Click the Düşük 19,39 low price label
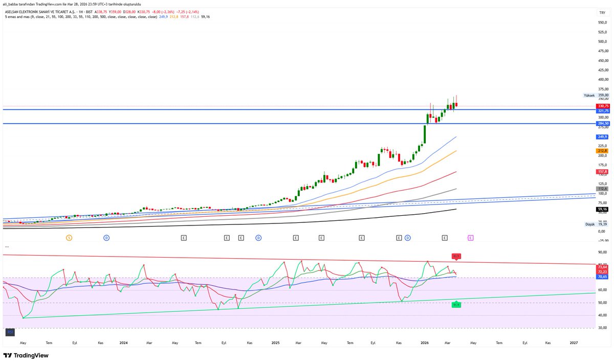This screenshot has width=614, height=364. 597,224
